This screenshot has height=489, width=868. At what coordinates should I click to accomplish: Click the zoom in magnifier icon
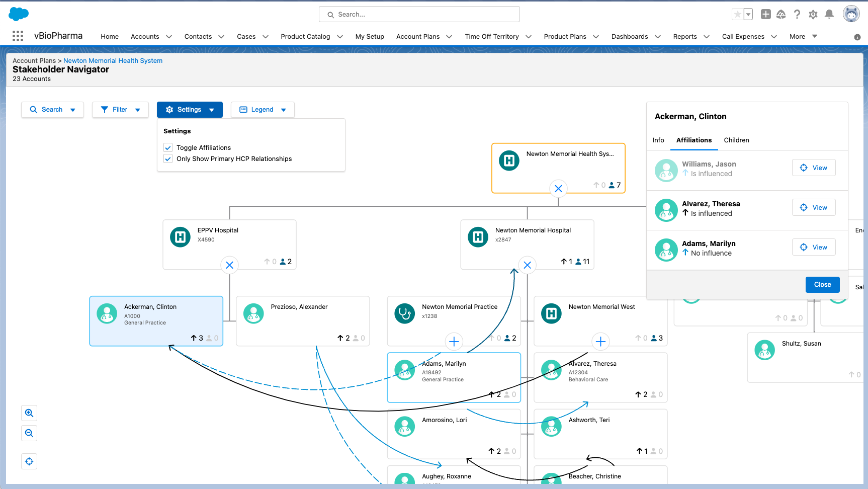coord(29,413)
